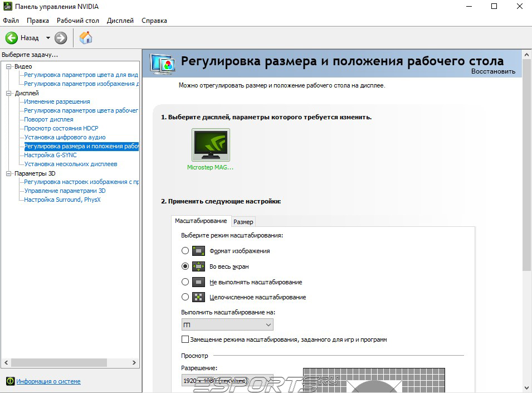Click the 'Восстановить' link
This screenshot has width=532, height=393.
[x=493, y=71]
